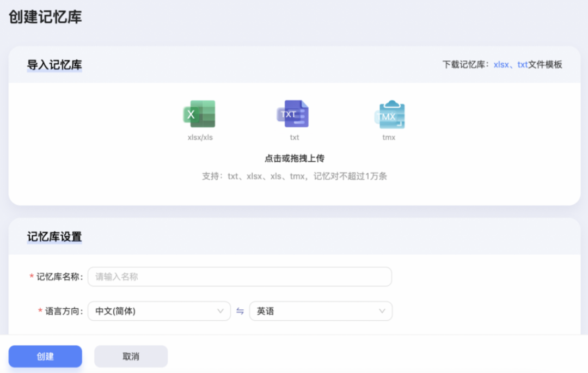Swap languages with the exchange arrows icon
The width and height of the screenshot is (588, 373).
(x=240, y=311)
